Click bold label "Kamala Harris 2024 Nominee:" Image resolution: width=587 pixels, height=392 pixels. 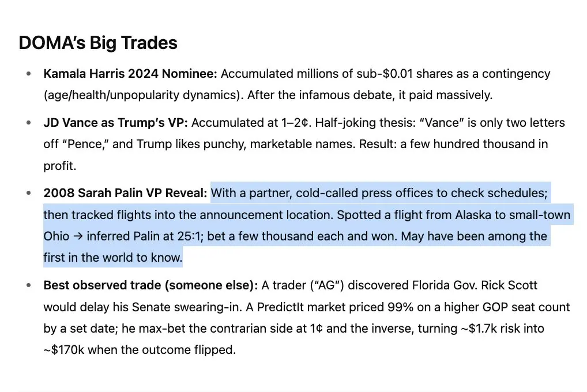pos(130,74)
